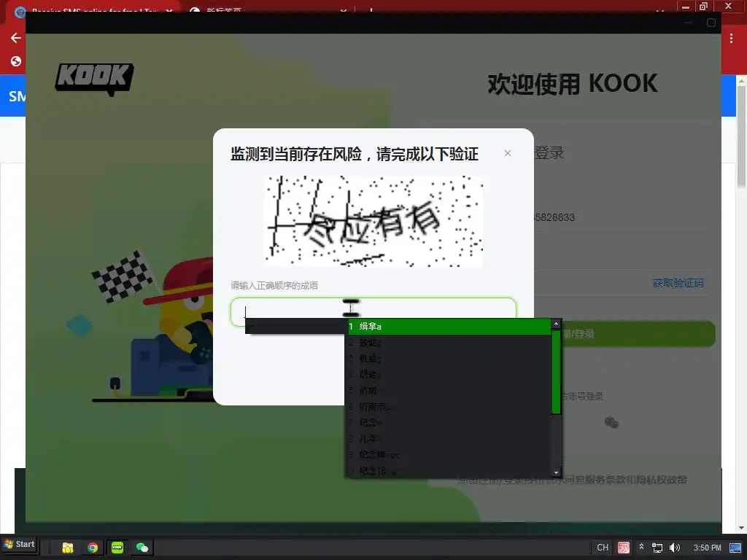Click the show desktop icon

(735, 548)
